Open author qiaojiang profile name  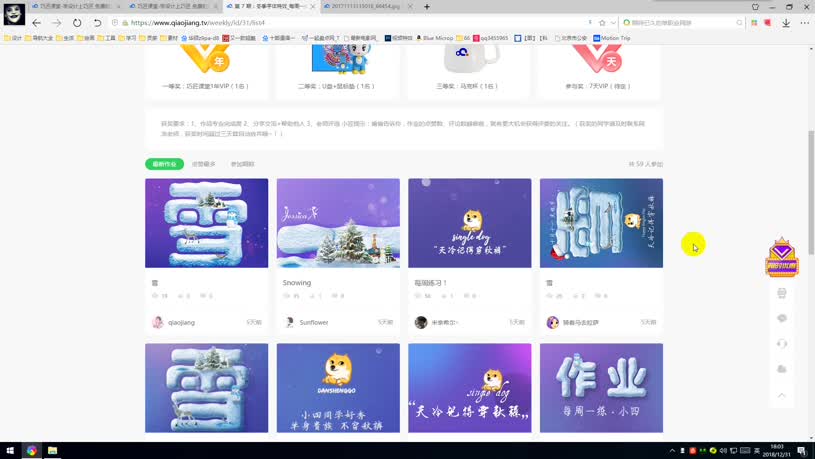(181, 322)
